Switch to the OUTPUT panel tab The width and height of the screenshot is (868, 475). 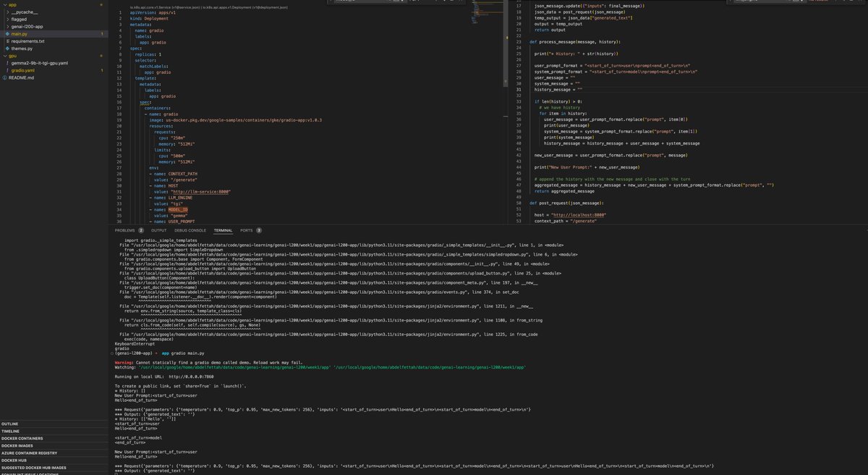[x=158, y=230]
